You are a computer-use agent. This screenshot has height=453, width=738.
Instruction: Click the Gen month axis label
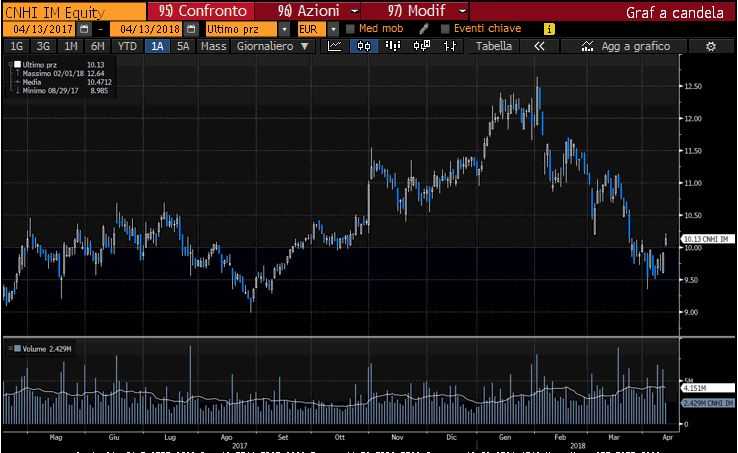point(505,437)
